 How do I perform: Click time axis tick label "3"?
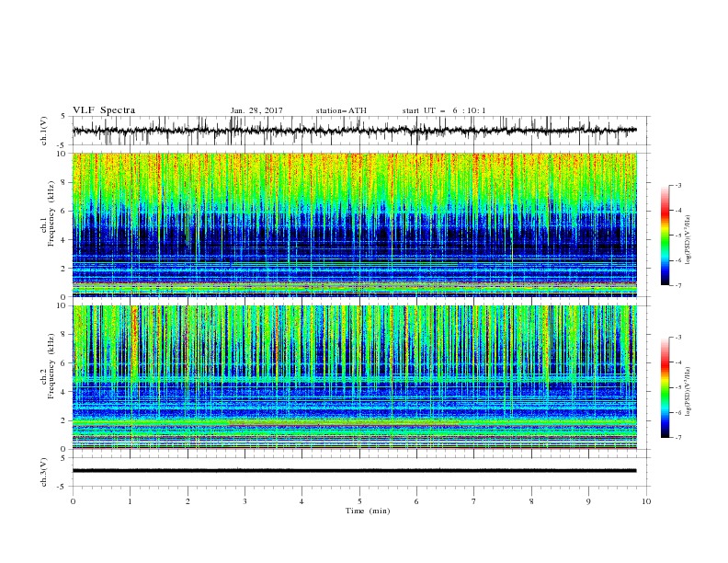click(245, 501)
